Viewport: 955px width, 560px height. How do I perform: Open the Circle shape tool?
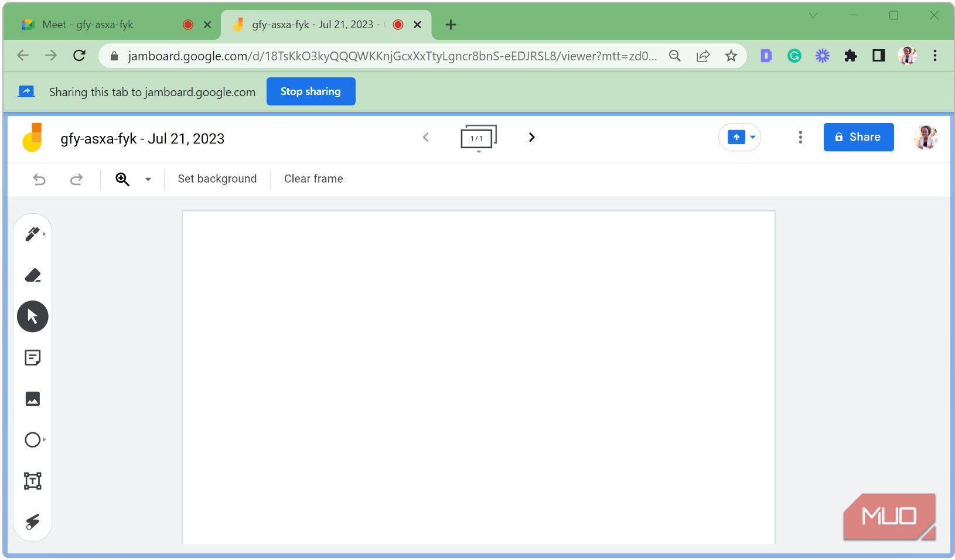pos(32,440)
